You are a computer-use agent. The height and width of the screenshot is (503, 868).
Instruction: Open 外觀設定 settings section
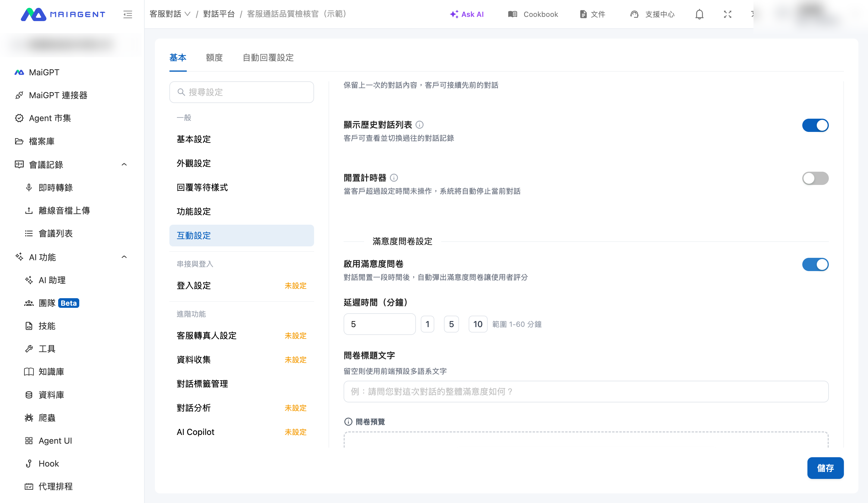[x=241, y=163]
